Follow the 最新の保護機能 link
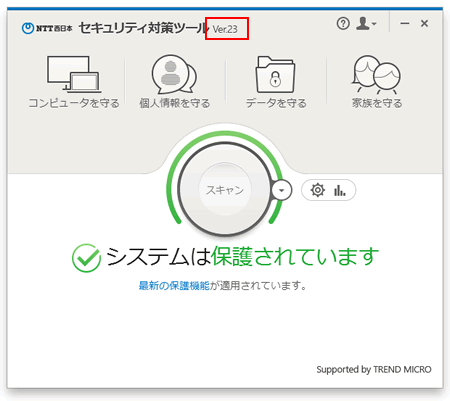 tap(174, 286)
